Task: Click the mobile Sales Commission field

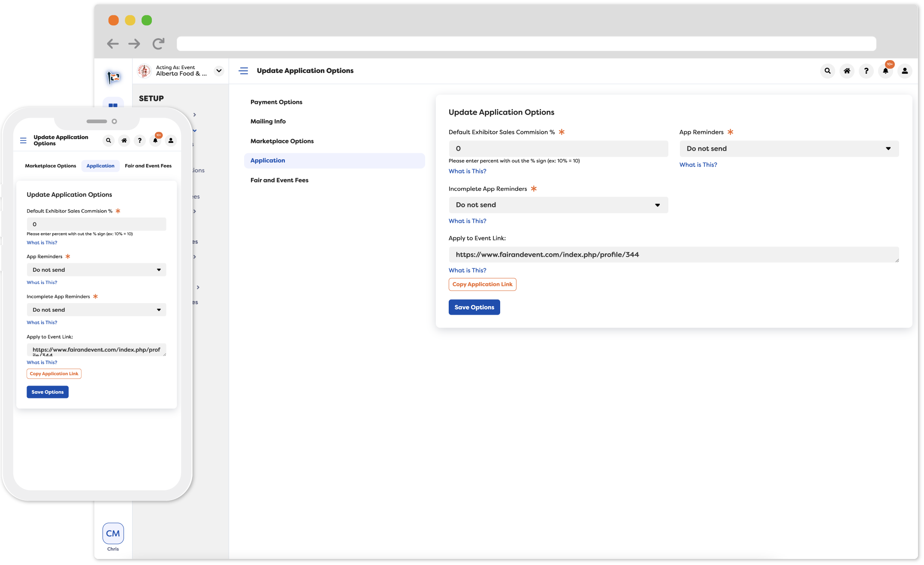Action: click(96, 224)
